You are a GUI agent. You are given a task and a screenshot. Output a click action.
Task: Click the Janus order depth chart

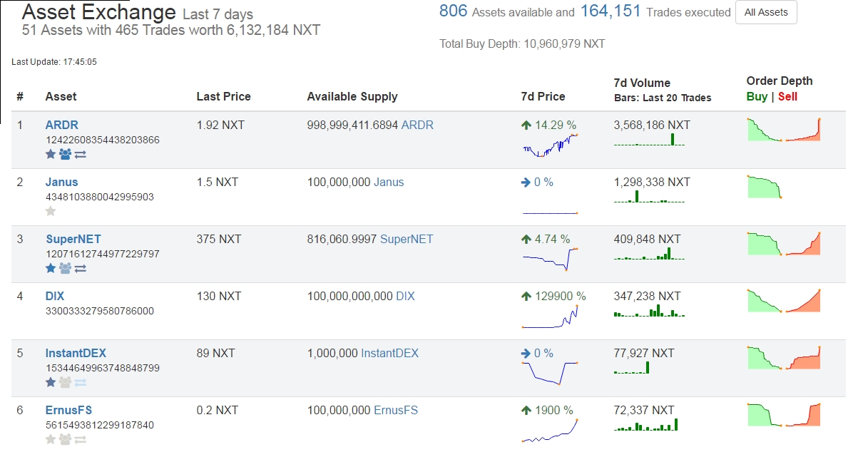coord(765,186)
